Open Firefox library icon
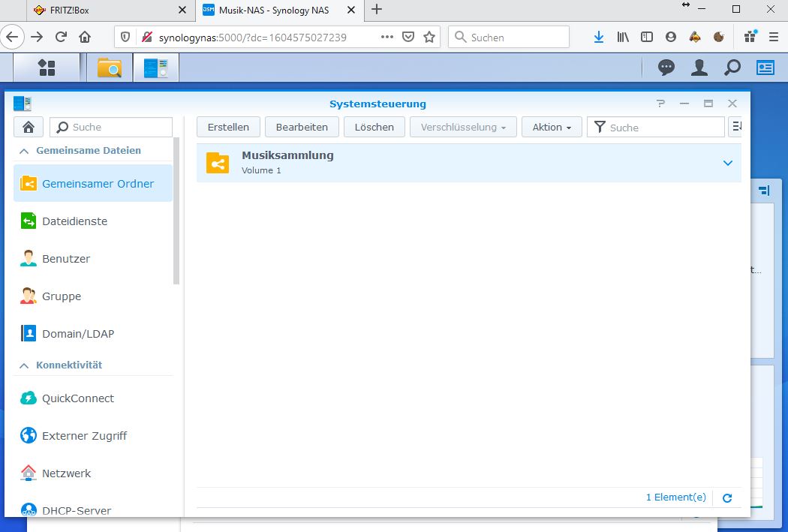The height and width of the screenshot is (532, 788). click(623, 37)
